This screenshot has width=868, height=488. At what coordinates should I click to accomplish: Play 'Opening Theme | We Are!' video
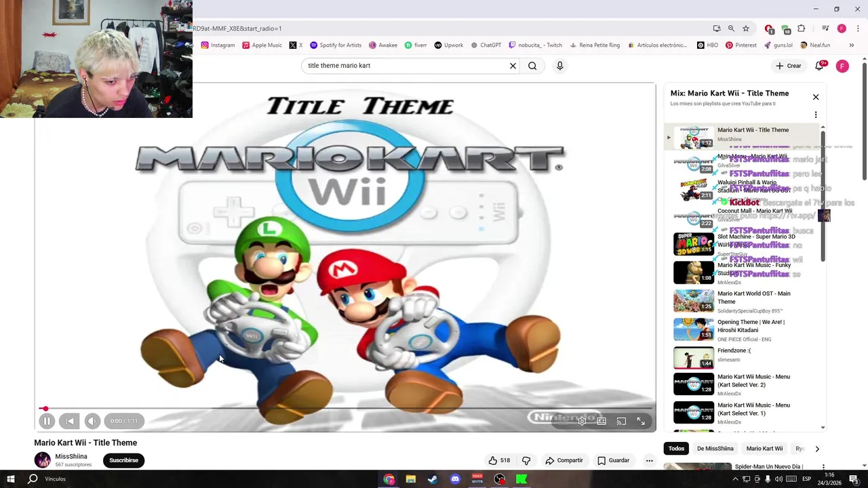(x=743, y=329)
